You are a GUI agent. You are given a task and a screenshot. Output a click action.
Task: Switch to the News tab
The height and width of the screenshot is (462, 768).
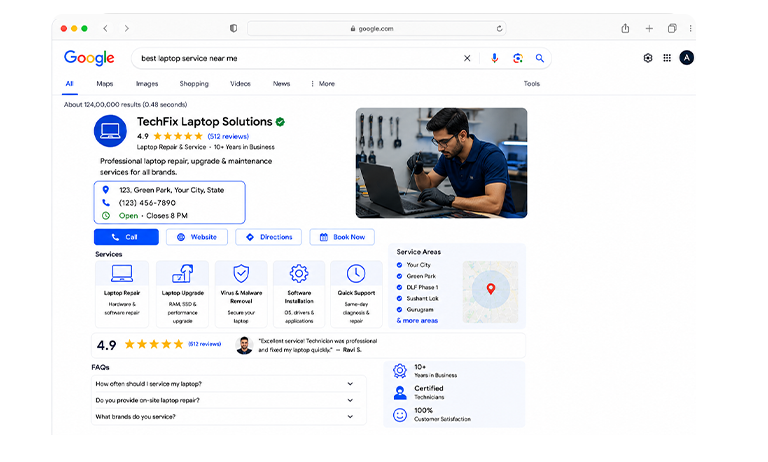(281, 84)
